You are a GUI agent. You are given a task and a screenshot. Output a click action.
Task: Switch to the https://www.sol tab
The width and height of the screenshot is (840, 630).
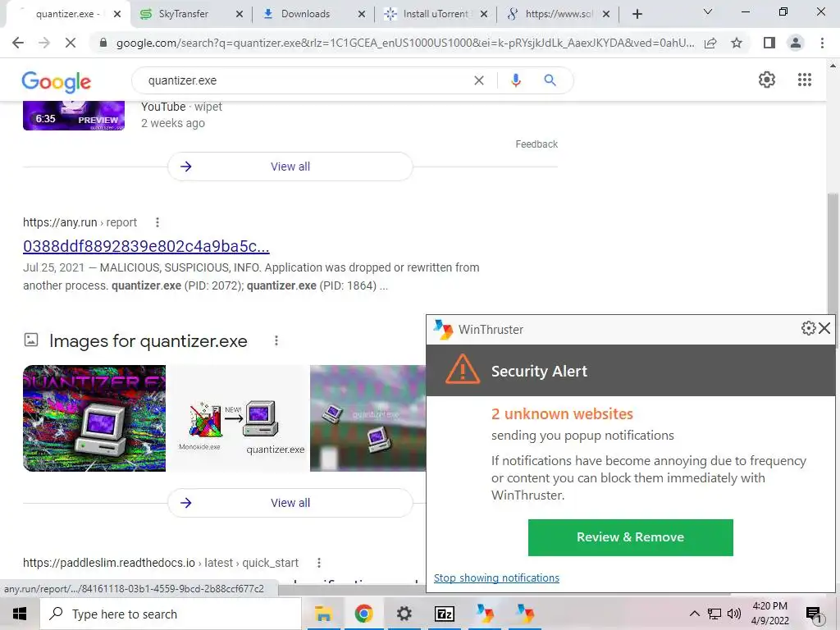(558, 14)
